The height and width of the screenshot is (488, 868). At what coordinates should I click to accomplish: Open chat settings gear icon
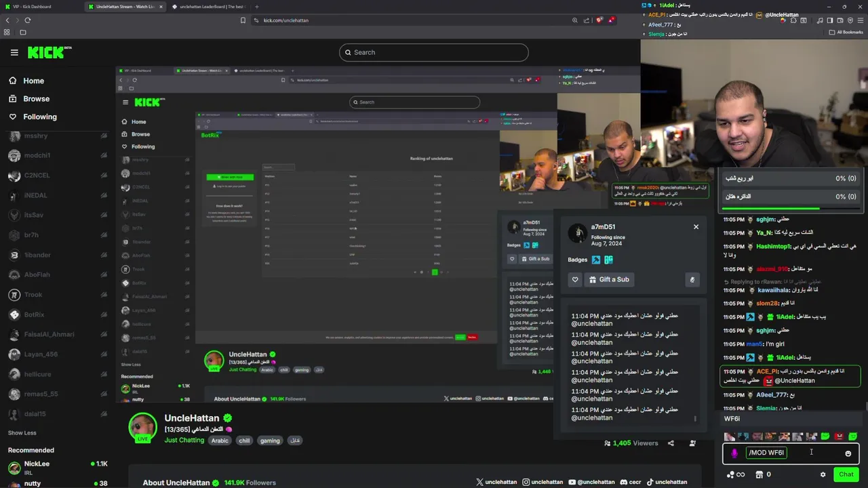(x=823, y=474)
